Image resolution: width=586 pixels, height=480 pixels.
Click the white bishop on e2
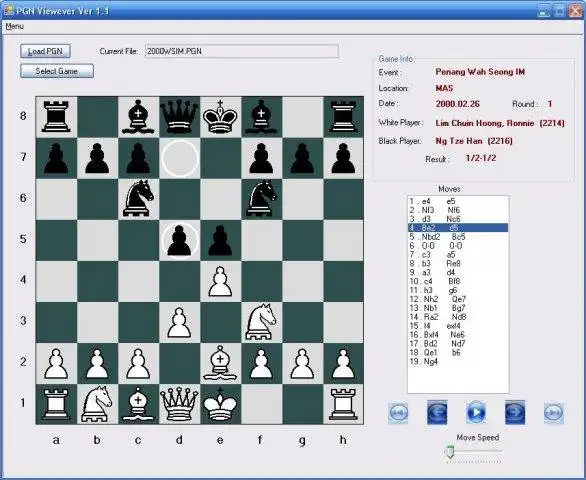tap(220, 363)
